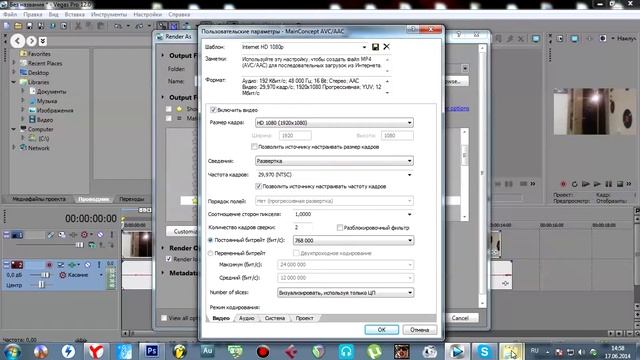Save the template with the floppy icon
Screen dimensions: 640x360
(x=375, y=47)
